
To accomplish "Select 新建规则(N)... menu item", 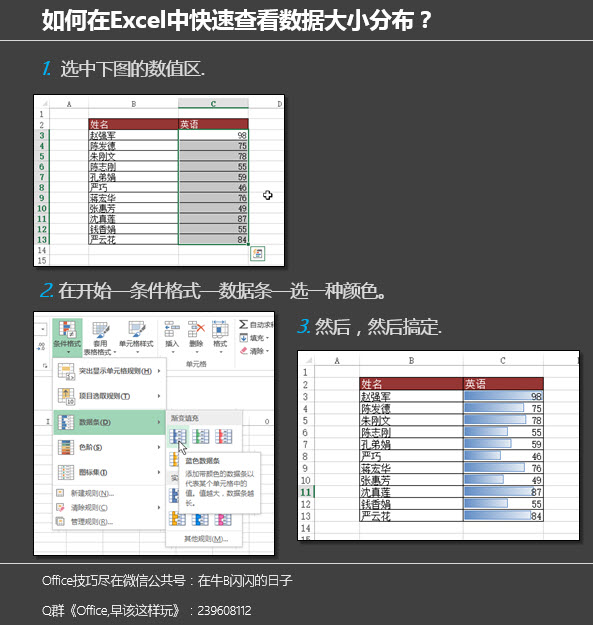I will pyautogui.click(x=109, y=493).
